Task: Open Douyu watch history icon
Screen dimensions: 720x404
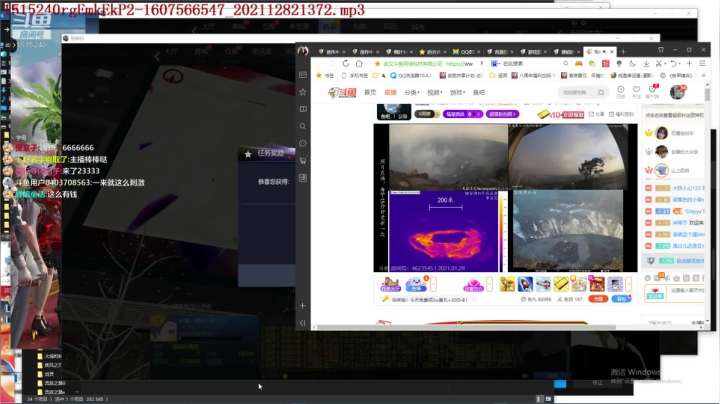Action: [x=621, y=91]
